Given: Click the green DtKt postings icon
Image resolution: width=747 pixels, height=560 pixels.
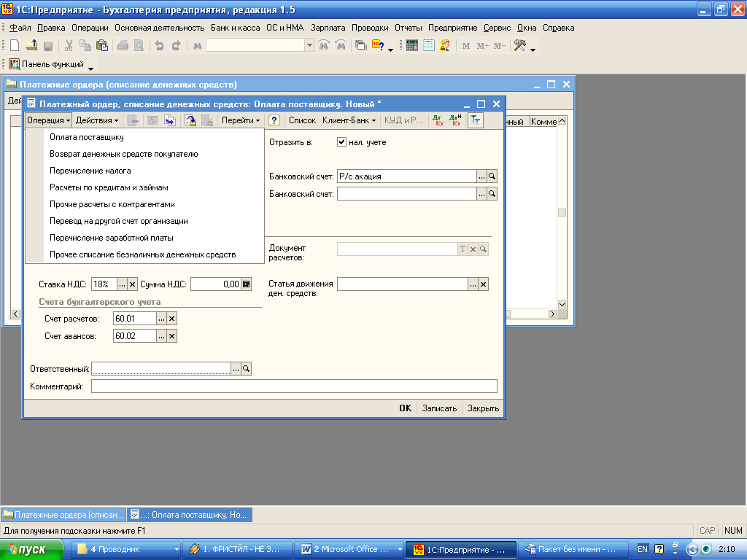Looking at the screenshot, I should pyautogui.click(x=438, y=120).
